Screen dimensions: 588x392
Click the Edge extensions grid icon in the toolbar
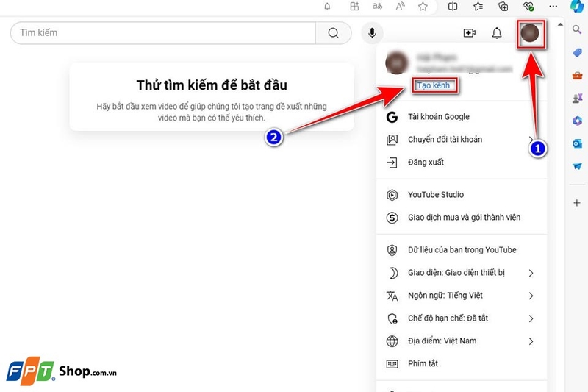pos(354,7)
